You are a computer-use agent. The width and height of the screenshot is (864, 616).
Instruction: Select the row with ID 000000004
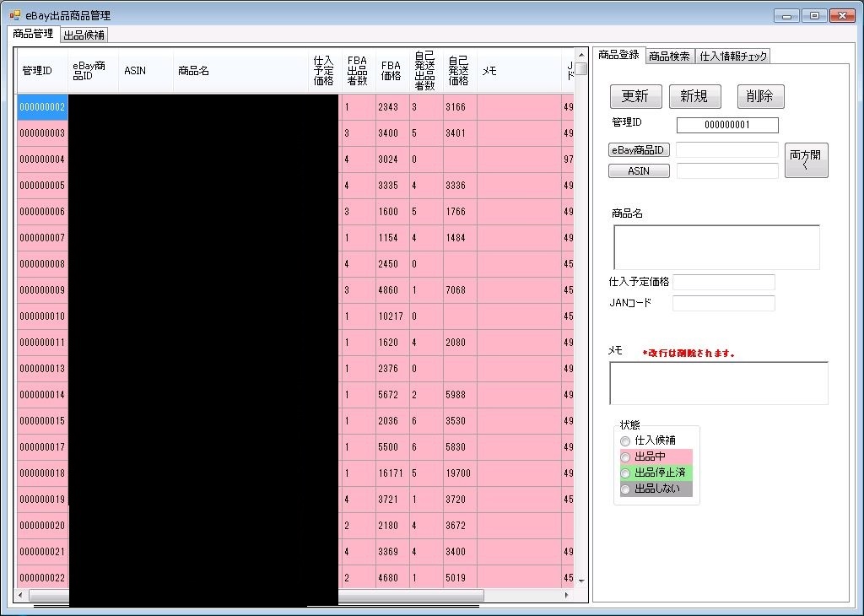click(295, 159)
